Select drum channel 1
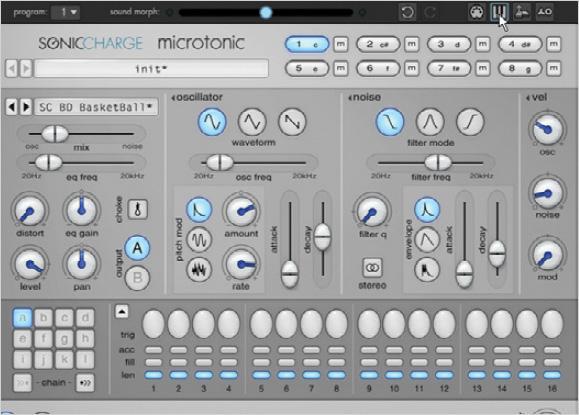579x415 pixels. [x=307, y=44]
